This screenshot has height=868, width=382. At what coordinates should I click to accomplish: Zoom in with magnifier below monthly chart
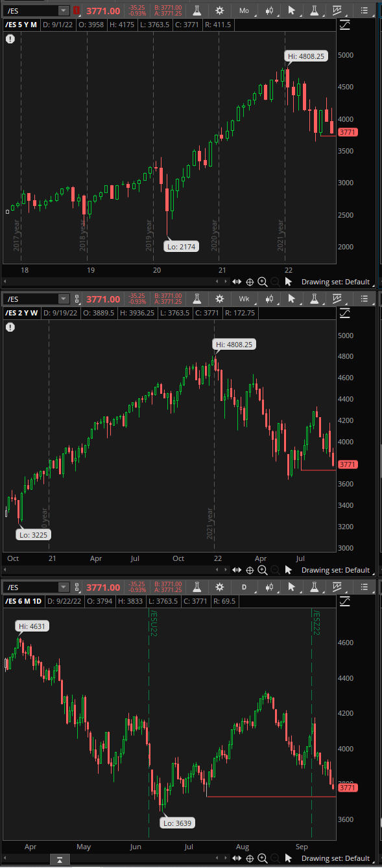tap(262, 282)
